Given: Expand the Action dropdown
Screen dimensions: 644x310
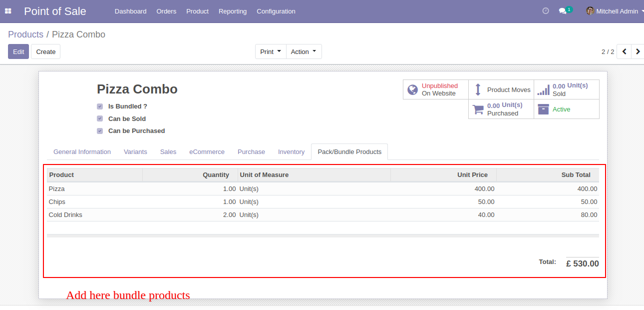Looking at the screenshot, I should coord(304,51).
